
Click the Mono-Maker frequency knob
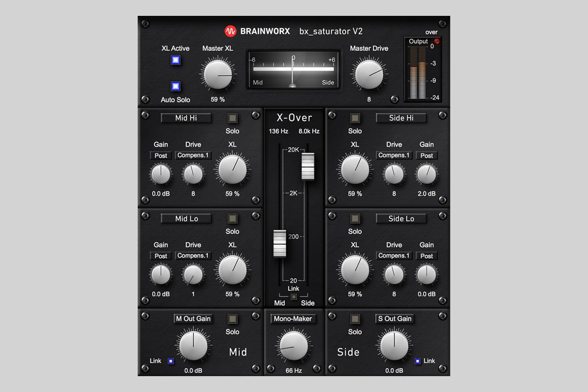click(294, 346)
